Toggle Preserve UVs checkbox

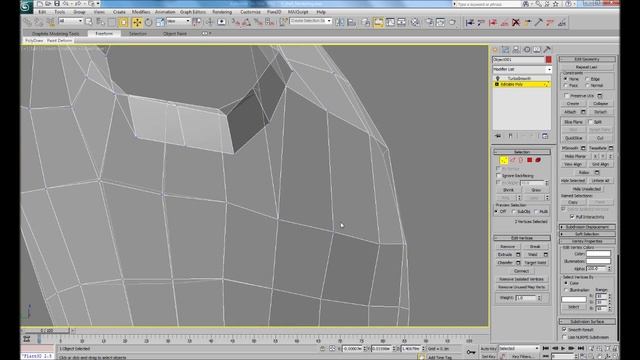click(567, 96)
